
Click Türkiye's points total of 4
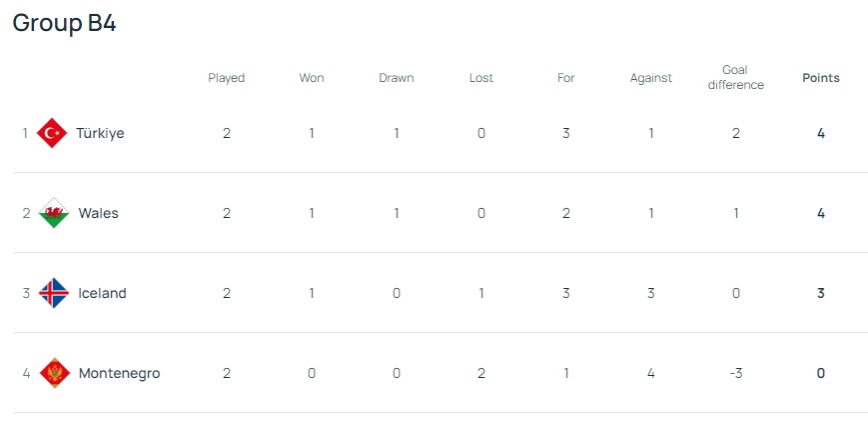coord(821,133)
